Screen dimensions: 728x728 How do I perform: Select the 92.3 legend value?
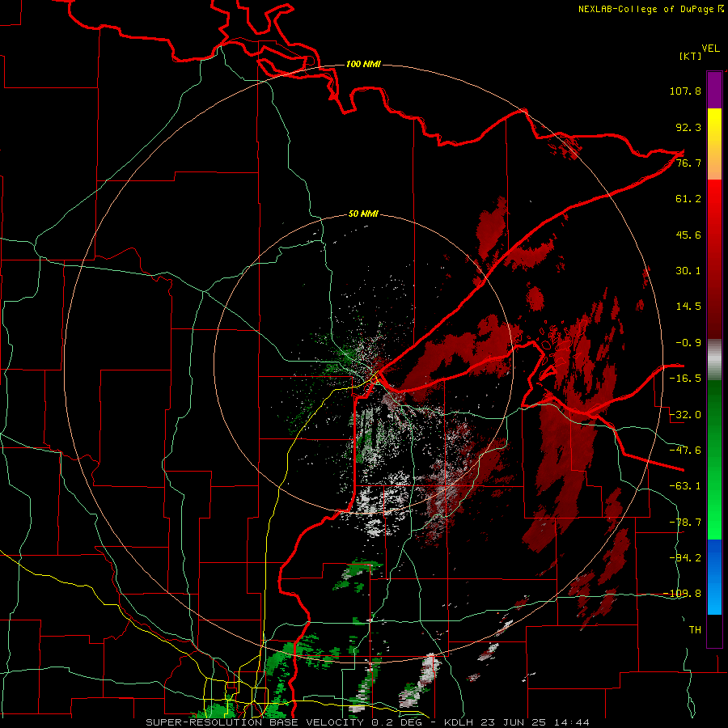tap(688, 127)
